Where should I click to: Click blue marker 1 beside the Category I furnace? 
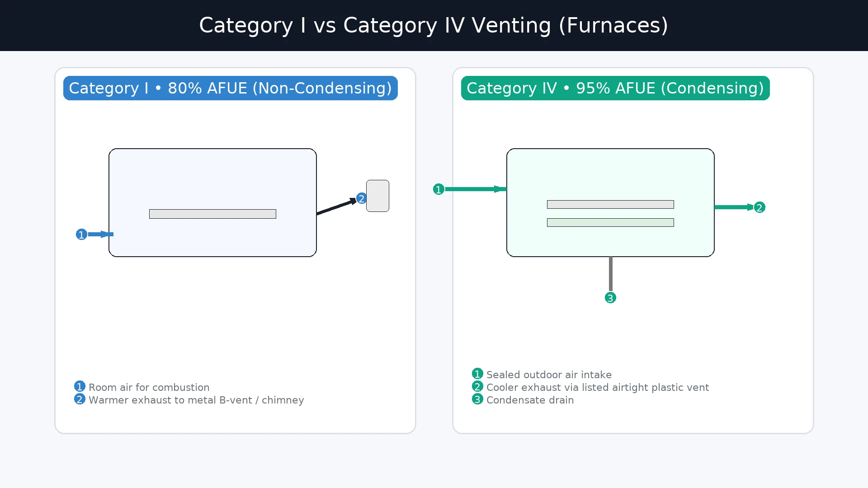[x=81, y=235]
